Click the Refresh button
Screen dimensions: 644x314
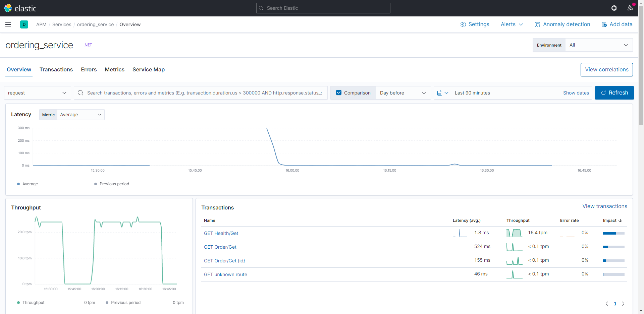pyautogui.click(x=614, y=93)
